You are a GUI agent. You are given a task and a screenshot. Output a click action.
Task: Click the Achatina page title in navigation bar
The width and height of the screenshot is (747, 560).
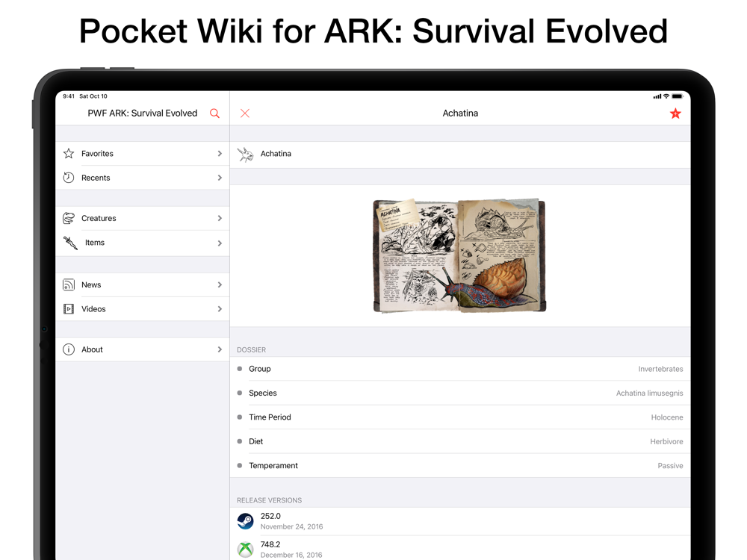click(460, 113)
